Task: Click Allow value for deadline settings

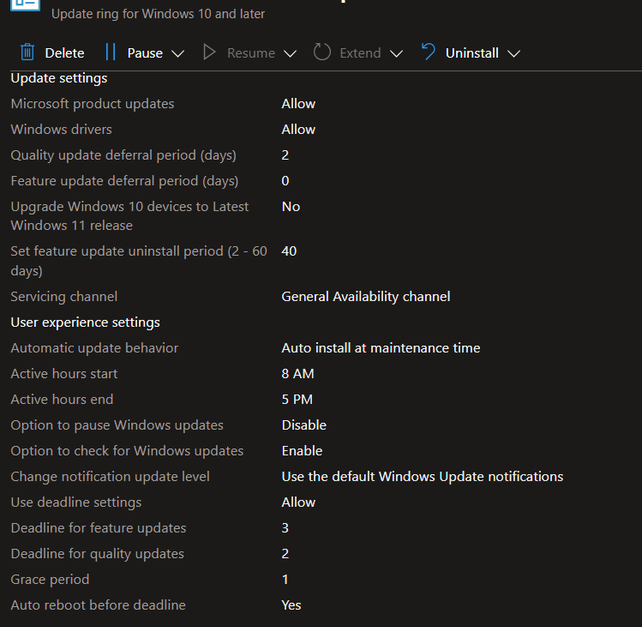Action: tap(298, 503)
